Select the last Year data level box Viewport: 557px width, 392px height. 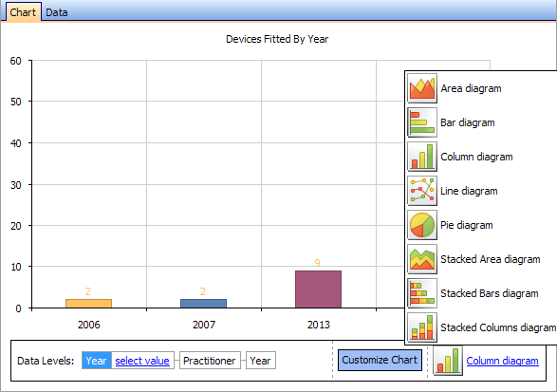coord(260,361)
